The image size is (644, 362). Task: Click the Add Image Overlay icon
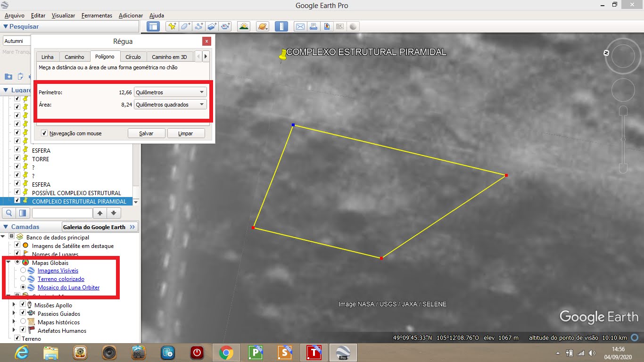click(212, 26)
